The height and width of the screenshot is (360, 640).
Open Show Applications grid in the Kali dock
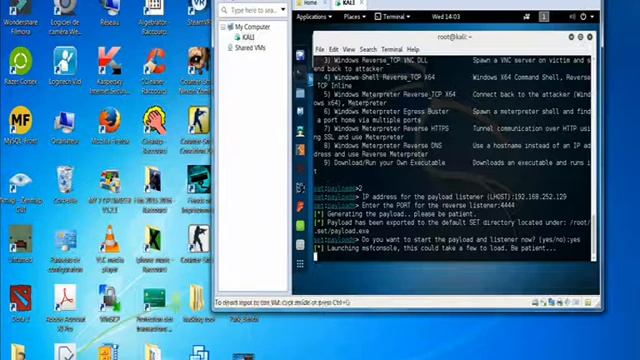[x=300, y=264]
